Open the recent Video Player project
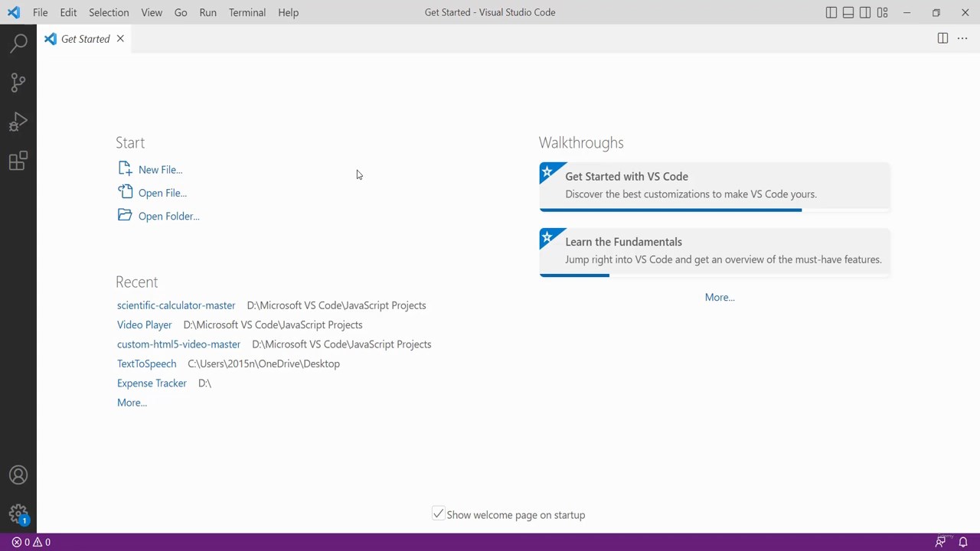The width and height of the screenshot is (980, 551). (145, 324)
